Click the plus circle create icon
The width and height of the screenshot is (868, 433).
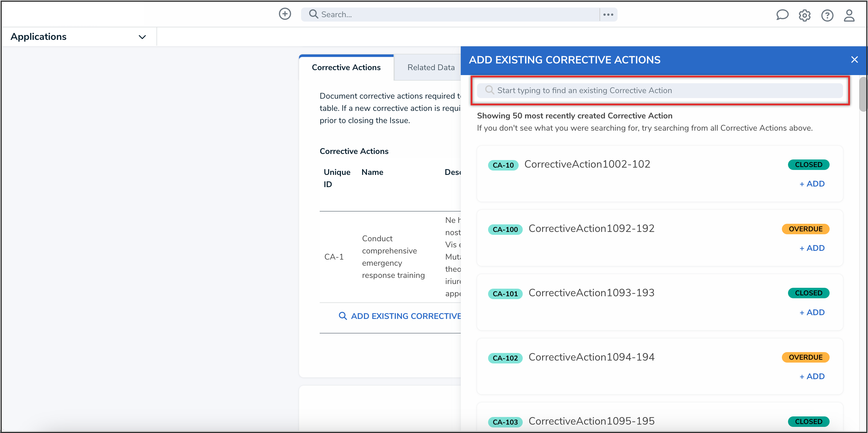[x=285, y=14]
